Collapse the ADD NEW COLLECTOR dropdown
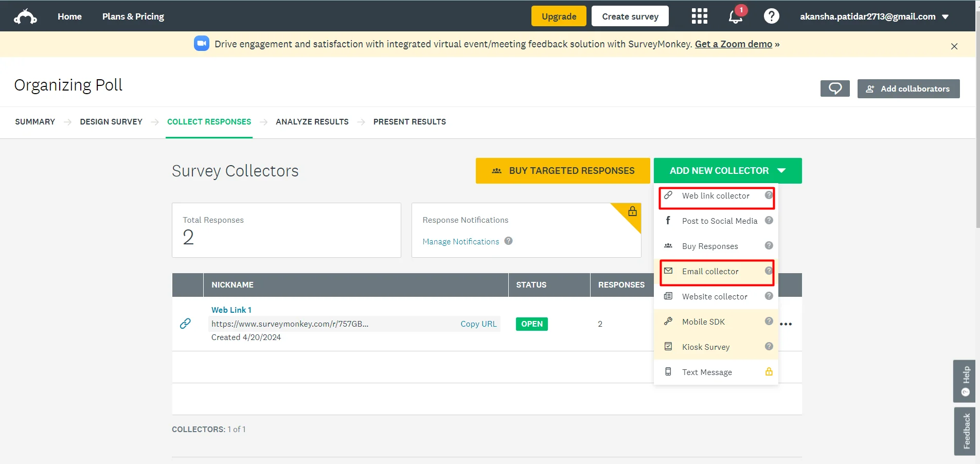 click(x=727, y=171)
